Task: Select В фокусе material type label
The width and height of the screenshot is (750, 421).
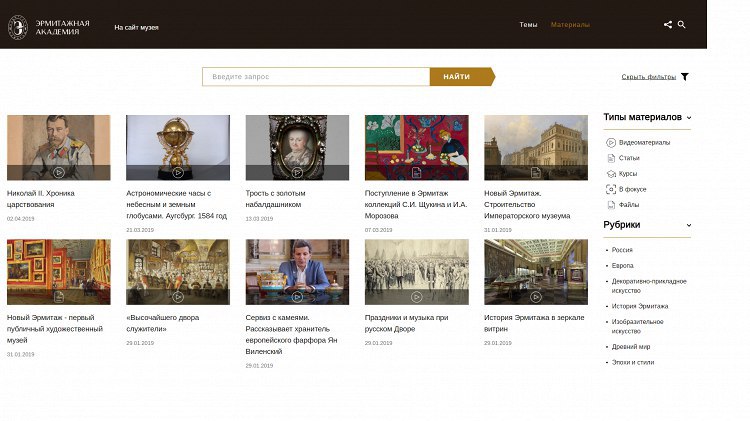Action: 632,189
